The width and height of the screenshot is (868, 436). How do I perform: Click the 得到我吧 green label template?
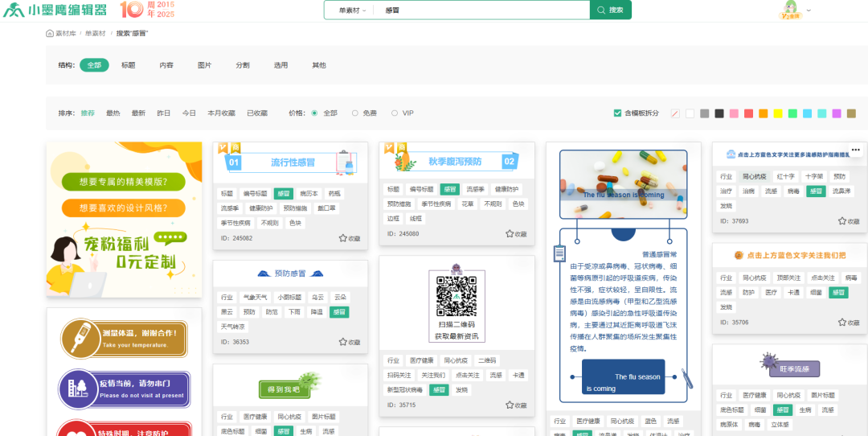(x=291, y=385)
